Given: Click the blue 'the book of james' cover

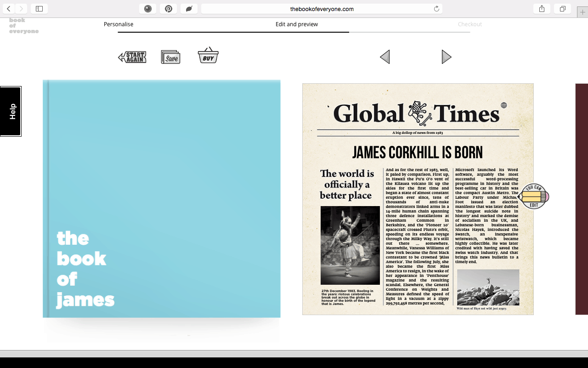Looking at the screenshot, I should (x=162, y=199).
